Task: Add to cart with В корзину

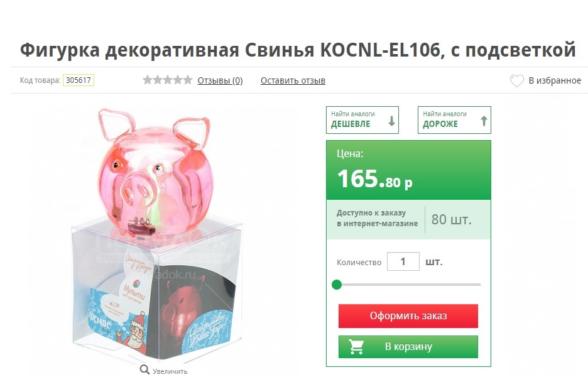Action: click(408, 347)
